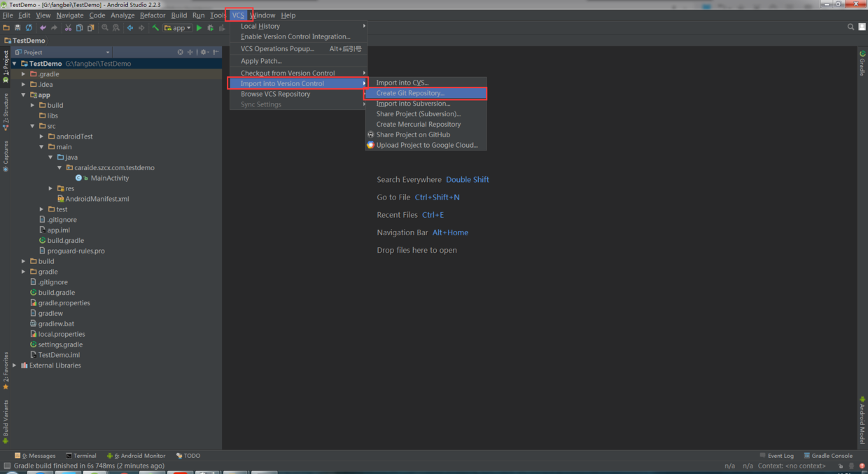The width and height of the screenshot is (868, 474).
Task: Expand the .idea folder
Action: [x=24, y=85]
